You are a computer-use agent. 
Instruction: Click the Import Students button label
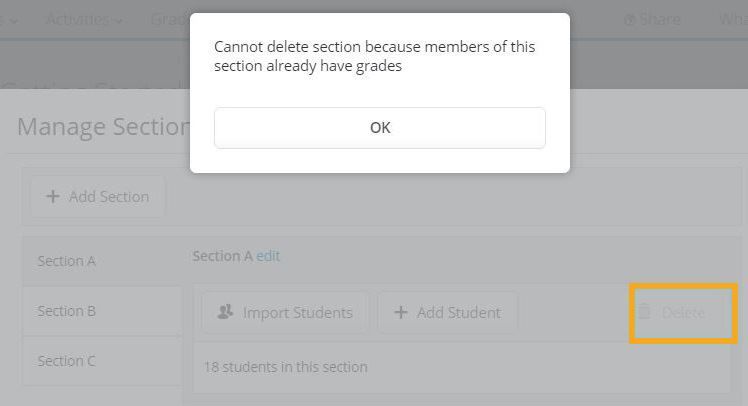297,313
